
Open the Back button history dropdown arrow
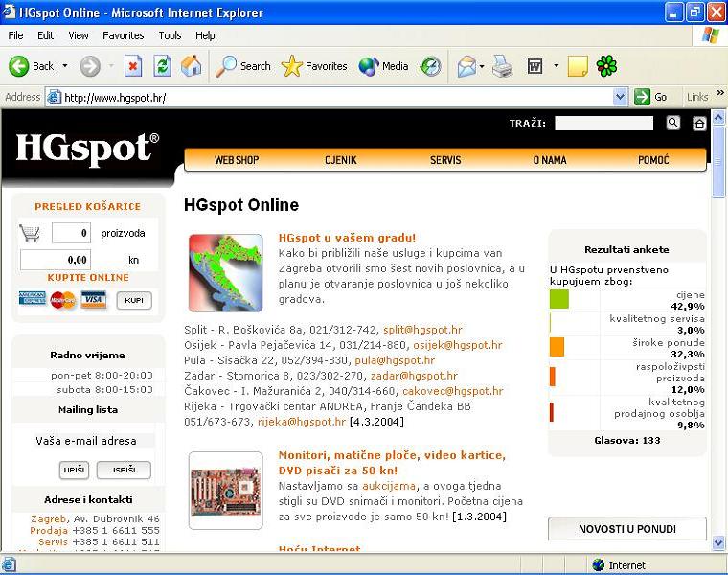point(65,66)
